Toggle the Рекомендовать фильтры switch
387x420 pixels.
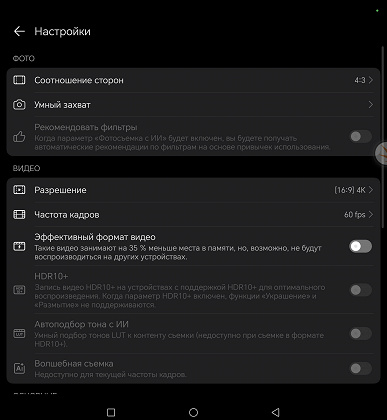pos(360,136)
